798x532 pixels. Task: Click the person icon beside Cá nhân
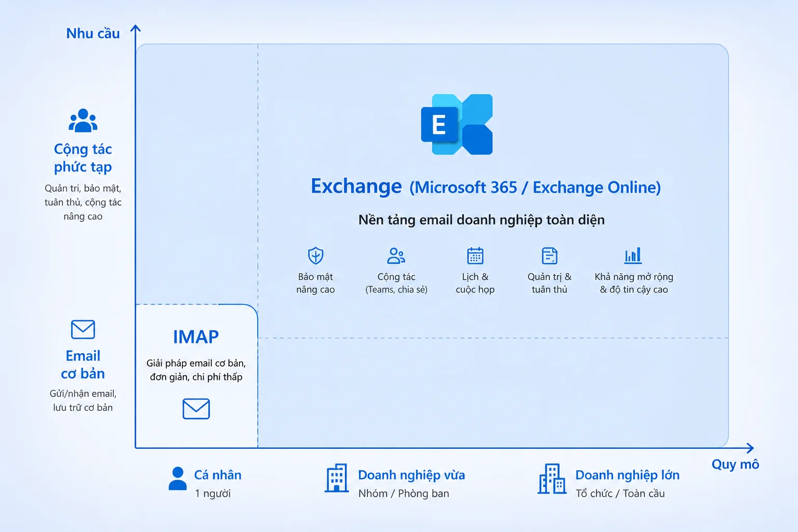(178, 478)
